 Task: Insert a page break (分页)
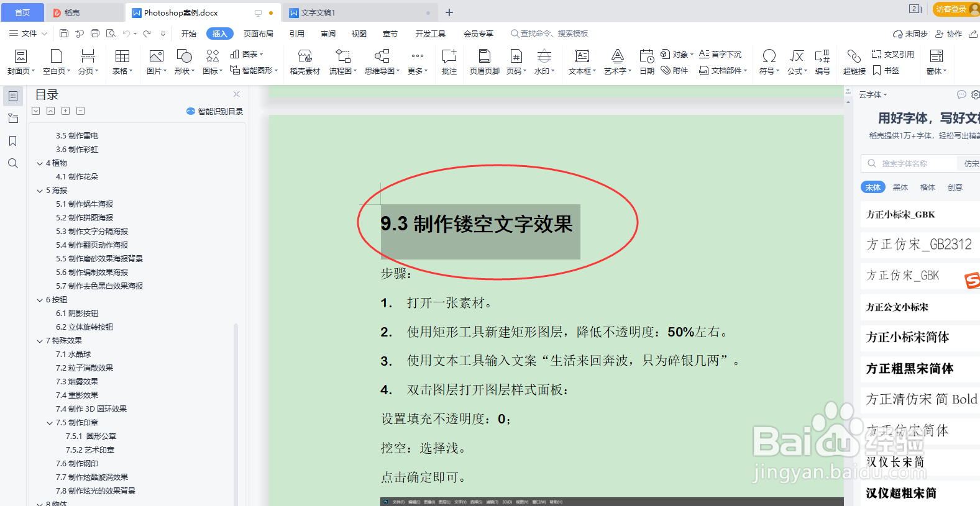click(x=88, y=62)
